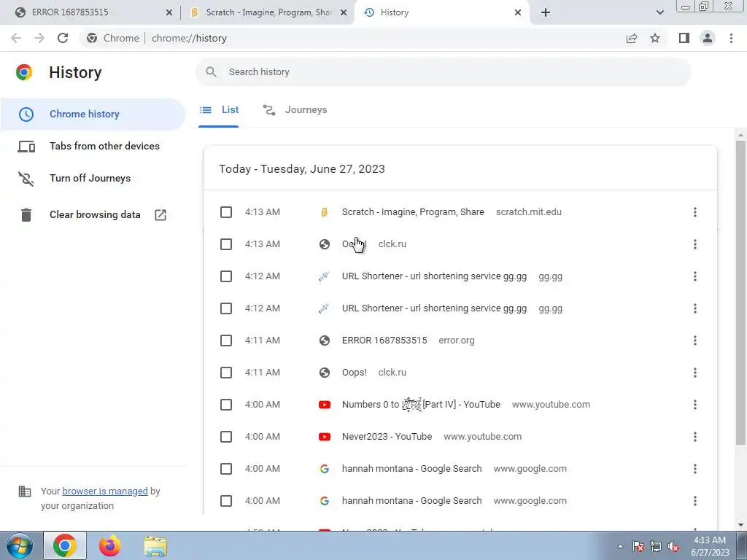
Task: Click the Action Center flag tray icon
Action: [x=638, y=547]
